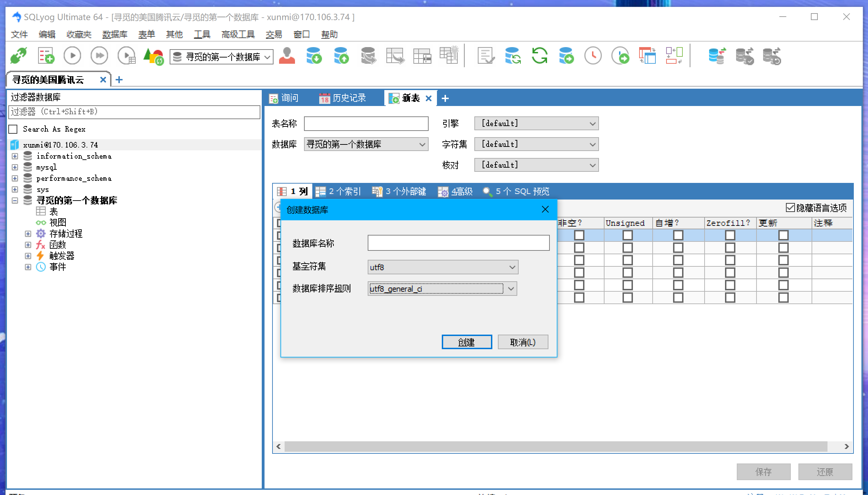
Task: Click the red clock scheduler icon
Action: (593, 56)
